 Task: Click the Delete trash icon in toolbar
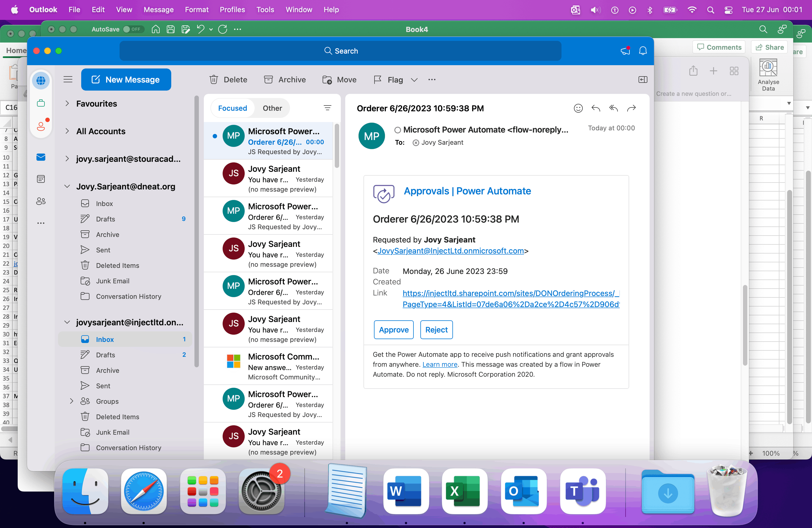tap(213, 80)
